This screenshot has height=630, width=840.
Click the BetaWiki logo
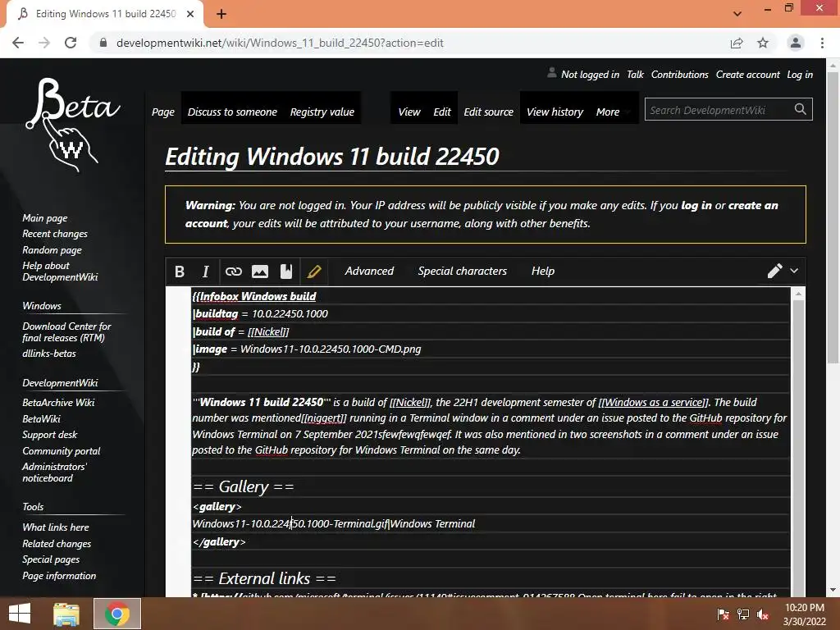click(72, 125)
